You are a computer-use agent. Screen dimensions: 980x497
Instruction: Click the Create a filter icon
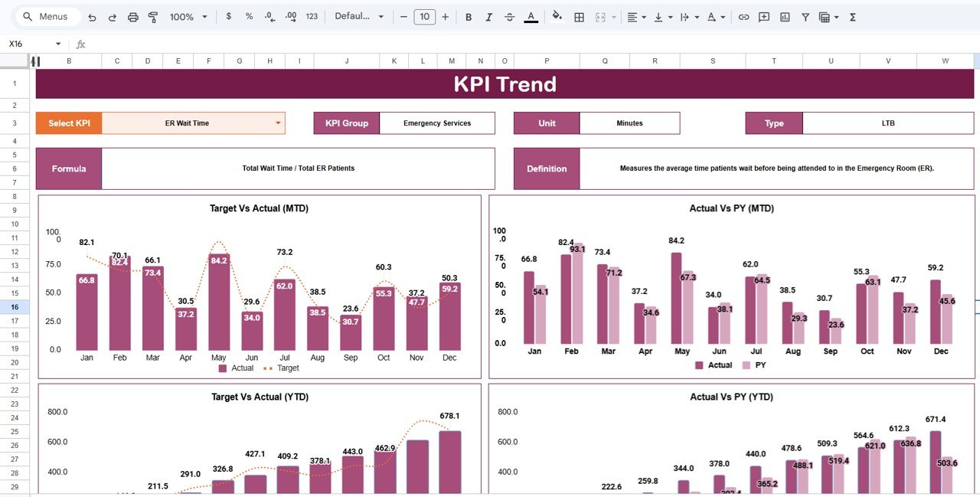click(805, 16)
